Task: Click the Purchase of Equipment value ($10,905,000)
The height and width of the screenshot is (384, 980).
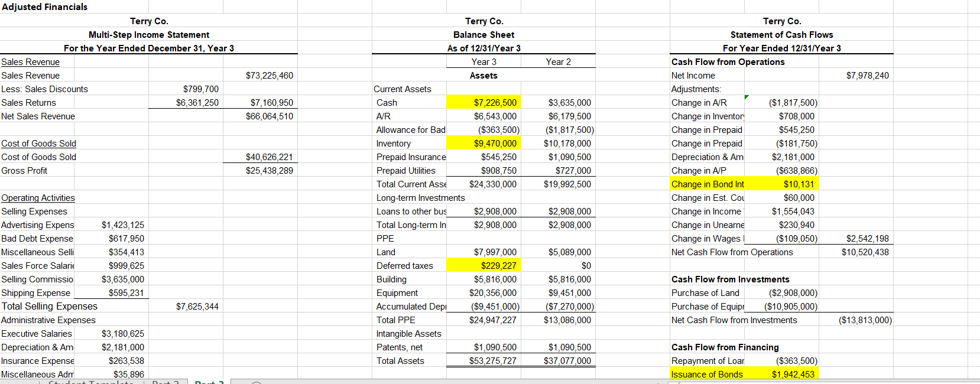Action: [x=791, y=307]
